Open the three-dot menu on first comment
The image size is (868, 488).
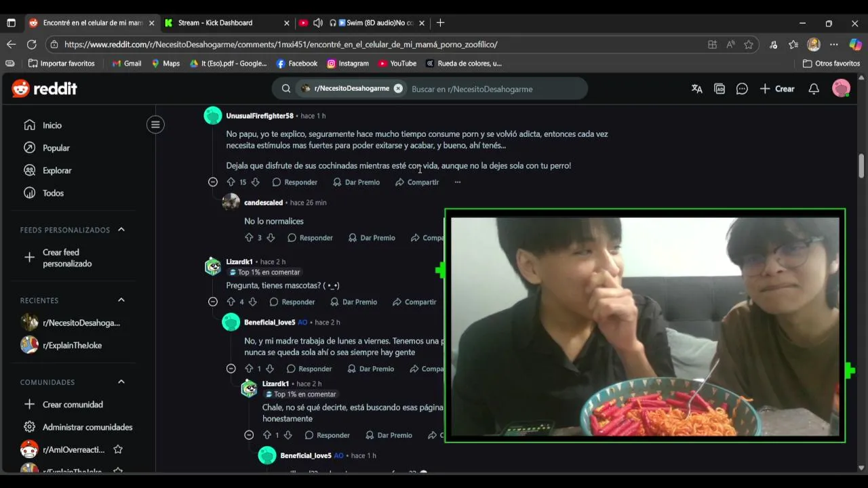[458, 182]
